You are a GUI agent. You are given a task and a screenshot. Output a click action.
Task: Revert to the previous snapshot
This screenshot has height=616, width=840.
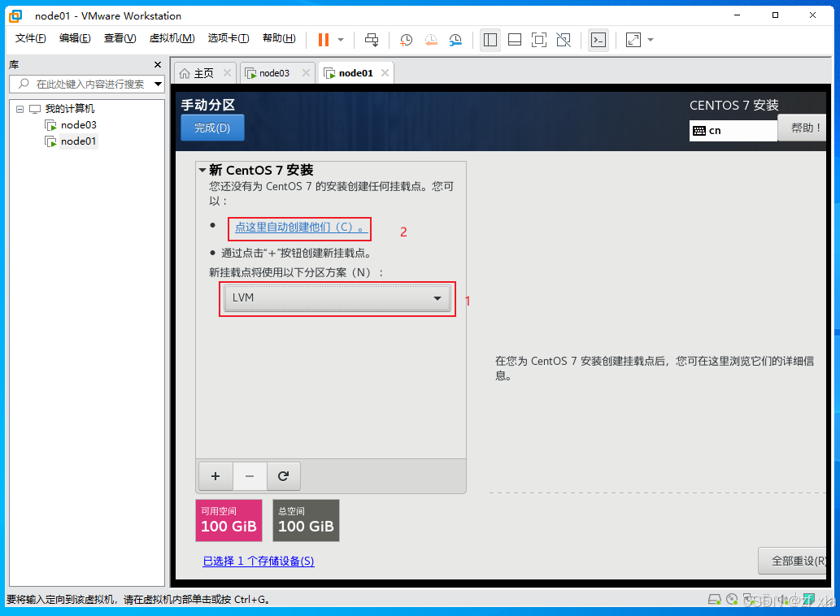(431, 40)
